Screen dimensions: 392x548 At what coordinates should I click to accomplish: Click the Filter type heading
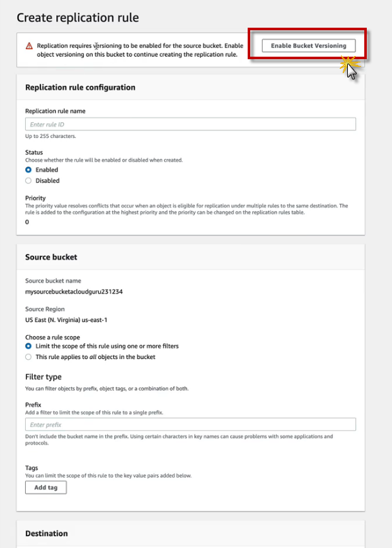point(43,377)
